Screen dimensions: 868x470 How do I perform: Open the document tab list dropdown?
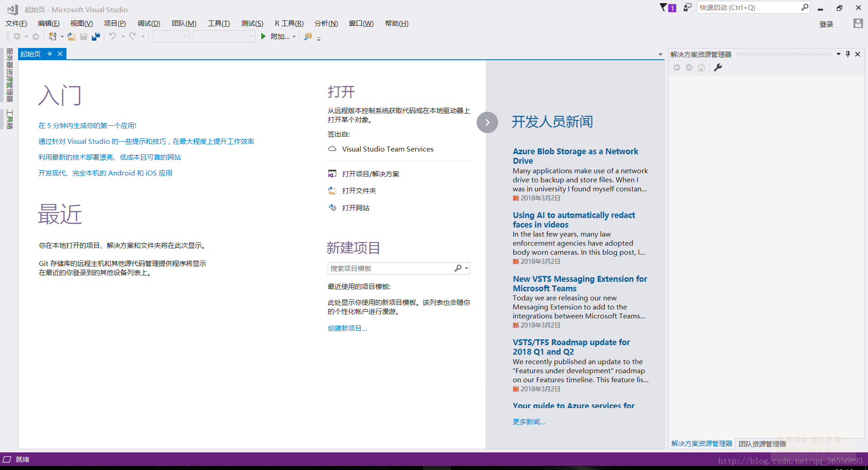[660, 54]
